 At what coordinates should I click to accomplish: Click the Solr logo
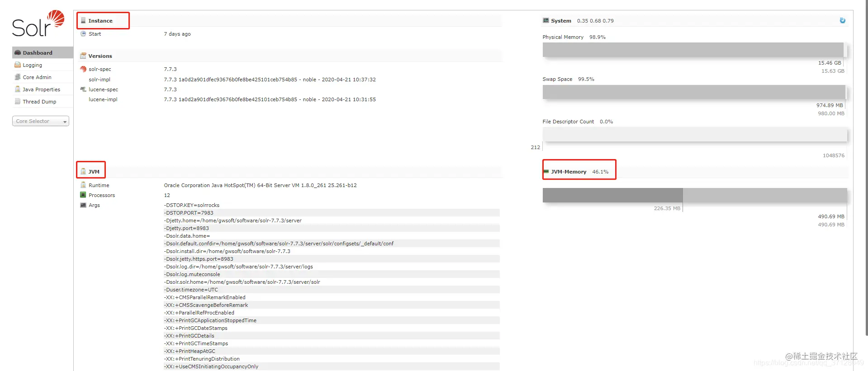click(x=38, y=23)
